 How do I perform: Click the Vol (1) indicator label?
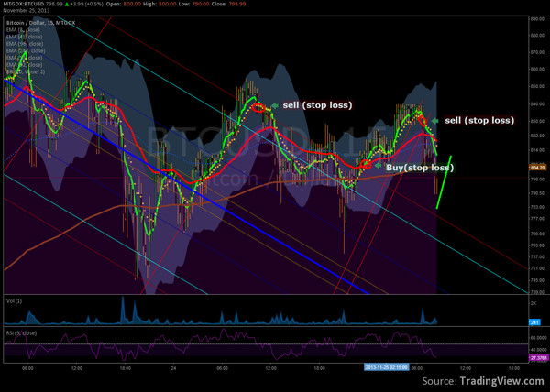[x=12, y=299]
